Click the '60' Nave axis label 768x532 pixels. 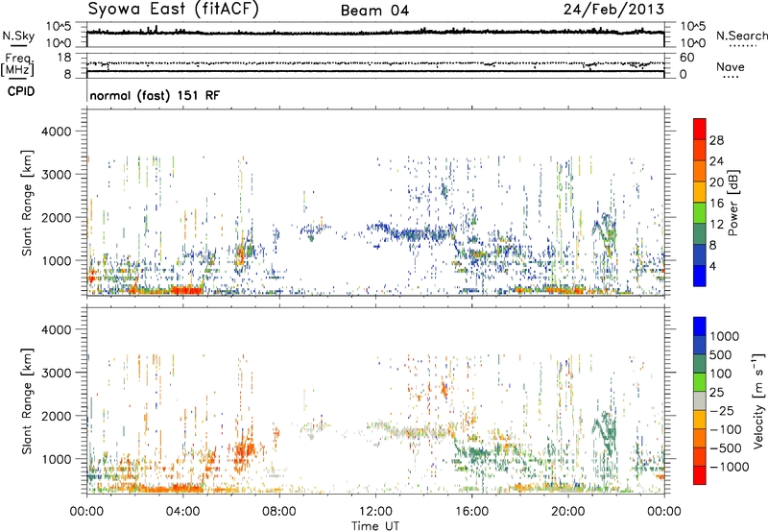687,58
